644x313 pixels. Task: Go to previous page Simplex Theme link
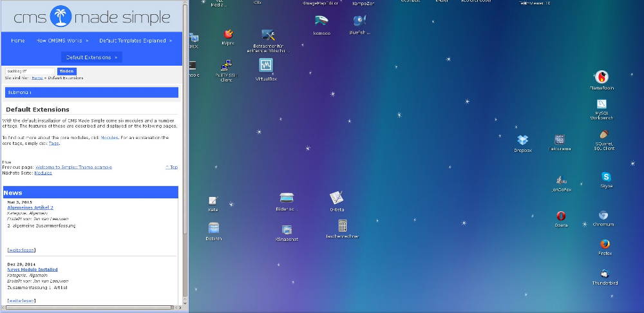coord(73,167)
